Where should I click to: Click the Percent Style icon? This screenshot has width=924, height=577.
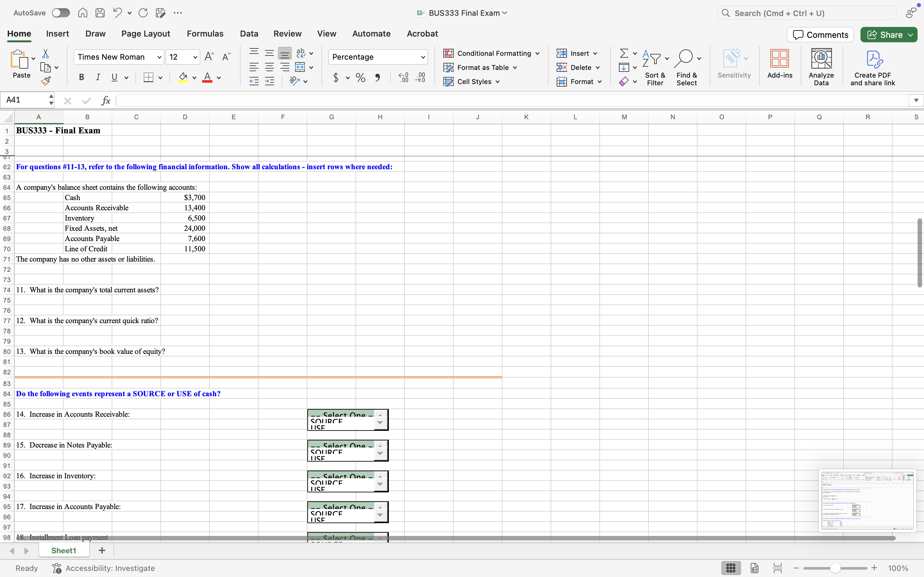[x=360, y=78]
